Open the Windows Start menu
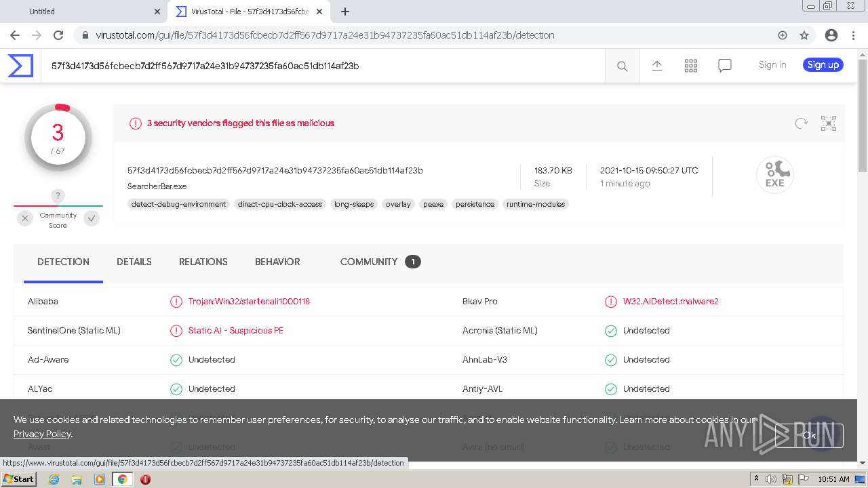The width and height of the screenshot is (868, 488). pos(19,479)
